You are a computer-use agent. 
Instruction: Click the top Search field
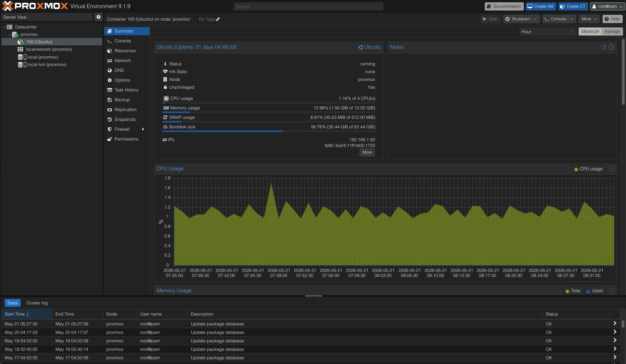tap(308, 6)
